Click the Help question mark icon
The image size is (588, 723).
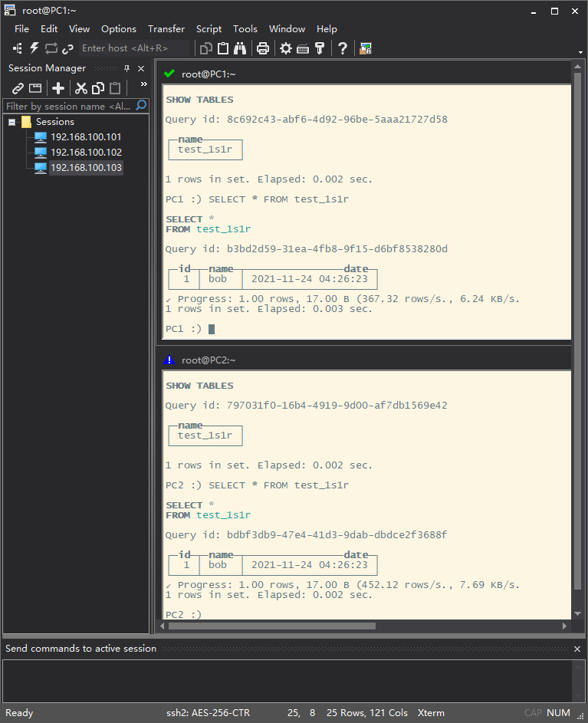(342, 48)
